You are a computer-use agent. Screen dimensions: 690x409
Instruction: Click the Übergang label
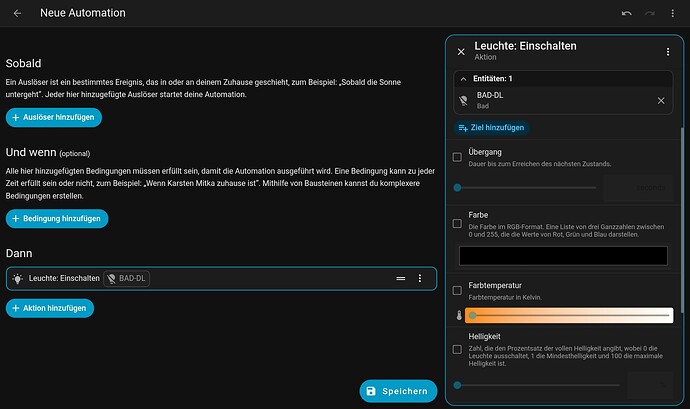(485, 152)
